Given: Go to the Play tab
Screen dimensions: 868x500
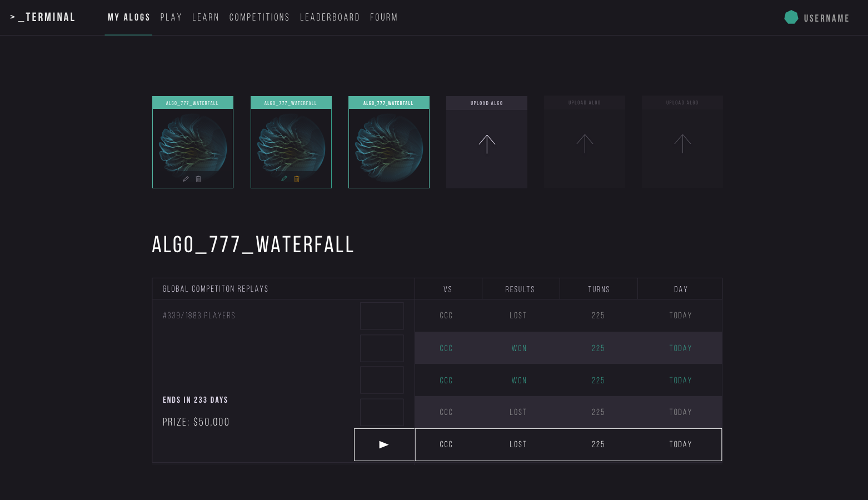Looking at the screenshot, I should click(x=171, y=17).
